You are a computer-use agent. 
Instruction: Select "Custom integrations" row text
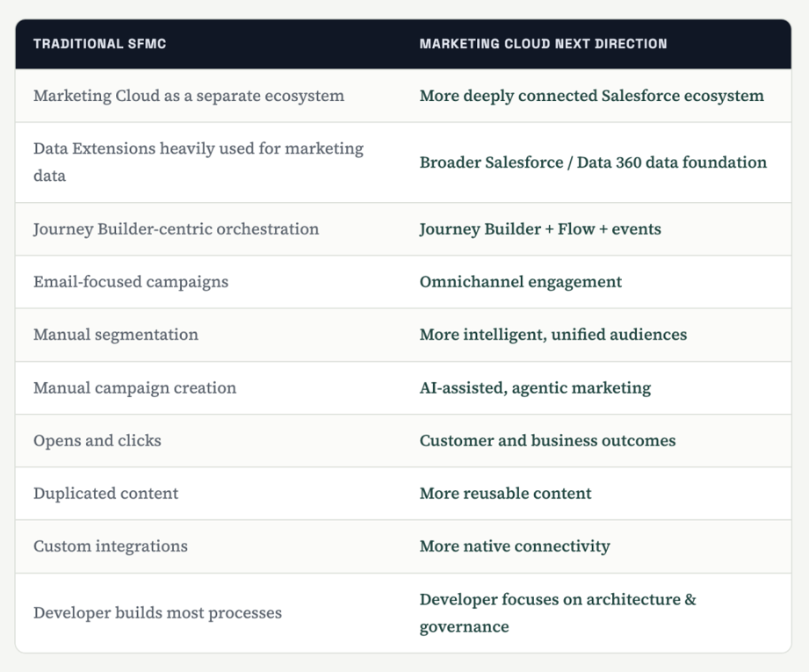pyautogui.click(x=111, y=546)
